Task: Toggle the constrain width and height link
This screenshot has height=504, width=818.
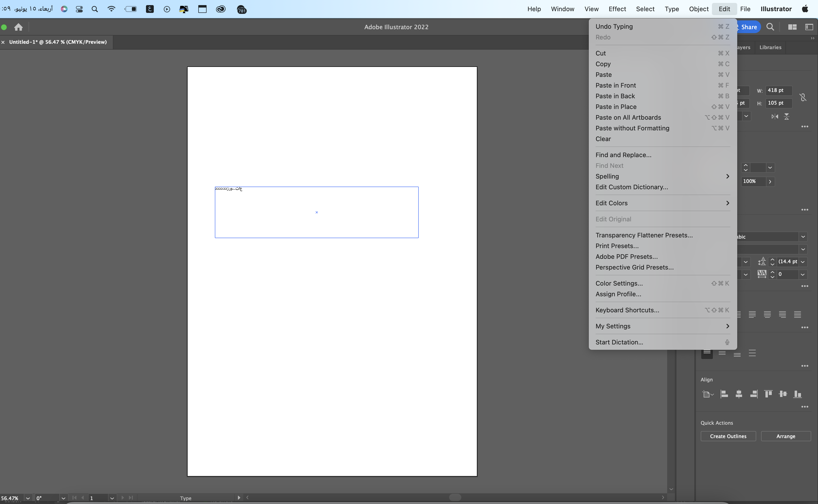Action: click(x=803, y=97)
